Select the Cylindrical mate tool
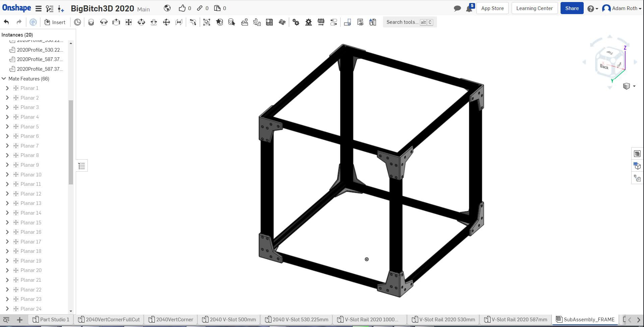Screen dimensions: 644x327 [x=141, y=22]
